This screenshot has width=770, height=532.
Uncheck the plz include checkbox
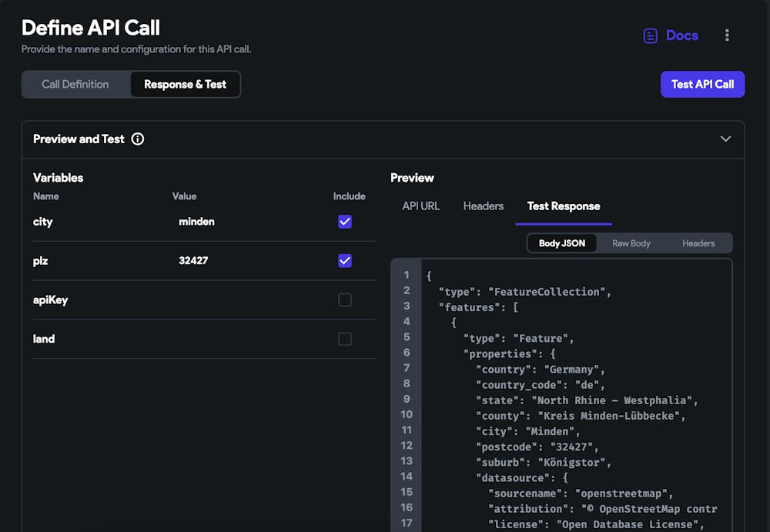point(344,260)
